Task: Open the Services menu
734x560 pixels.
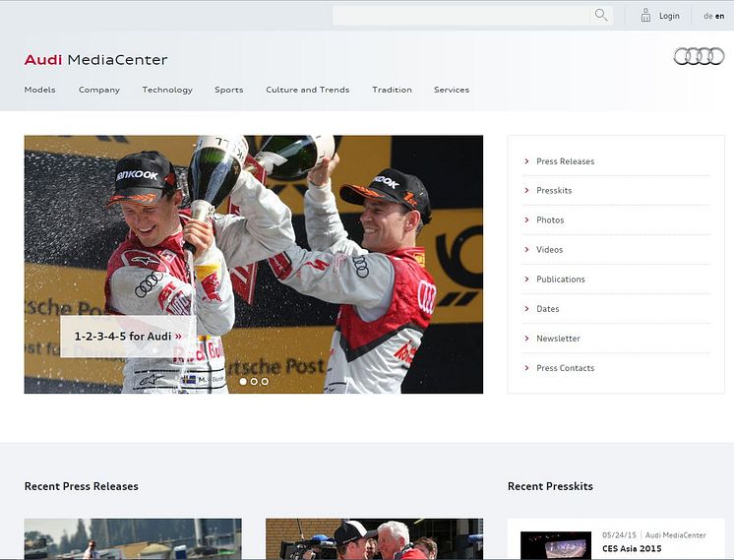Action: 452,90
